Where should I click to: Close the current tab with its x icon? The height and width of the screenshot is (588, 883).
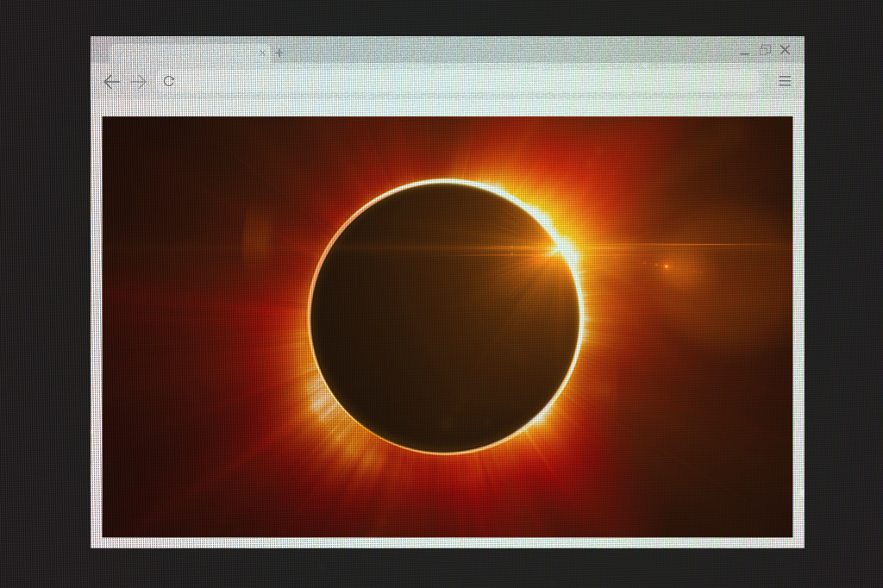coord(263,53)
